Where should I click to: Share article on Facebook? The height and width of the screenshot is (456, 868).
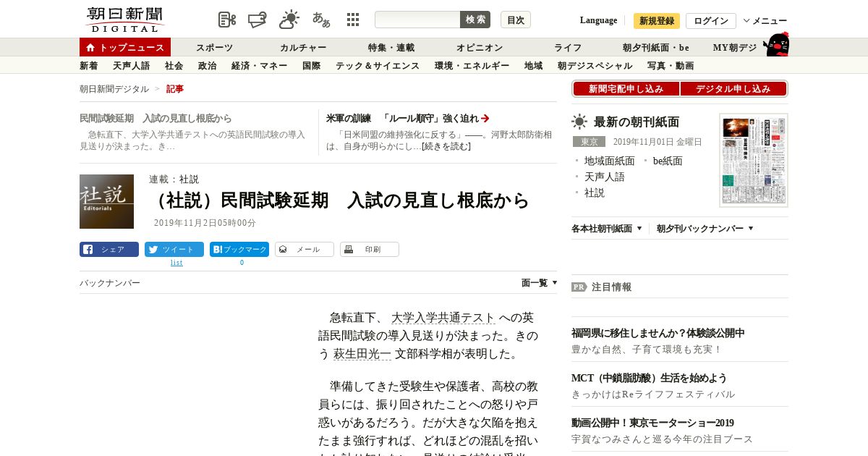pyautogui.click(x=109, y=250)
